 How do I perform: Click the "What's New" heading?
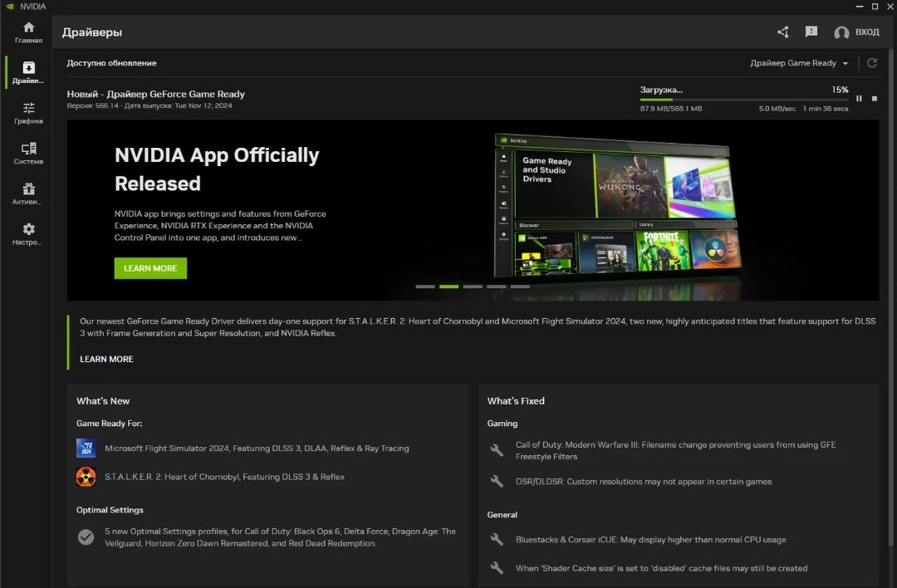click(x=103, y=401)
